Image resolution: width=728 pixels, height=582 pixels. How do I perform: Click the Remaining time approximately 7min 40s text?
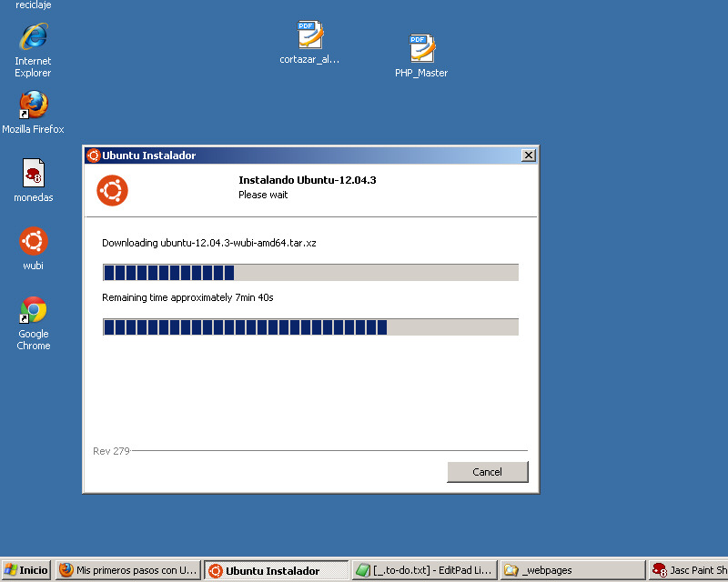[187, 297]
